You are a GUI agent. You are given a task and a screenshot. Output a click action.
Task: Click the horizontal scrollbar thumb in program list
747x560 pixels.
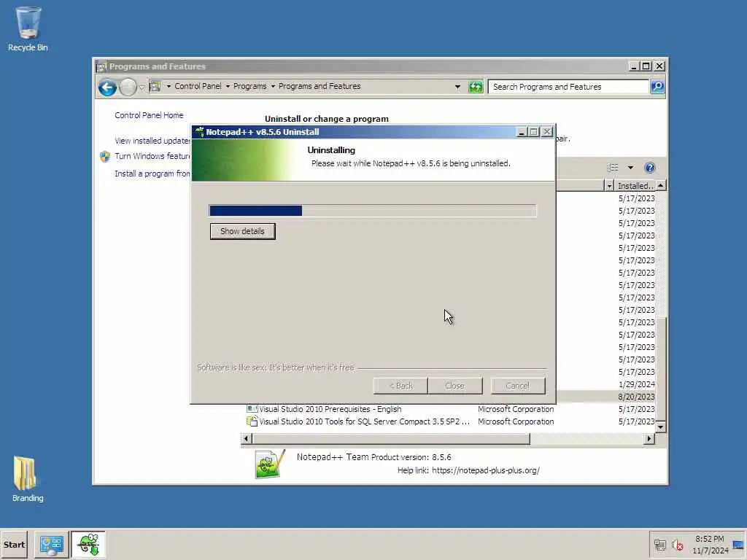[x=391, y=438]
